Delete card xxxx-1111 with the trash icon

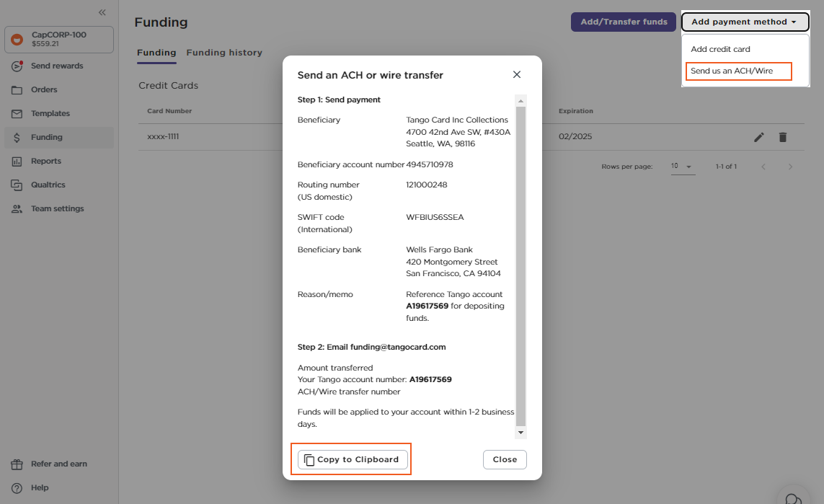(x=783, y=136)
